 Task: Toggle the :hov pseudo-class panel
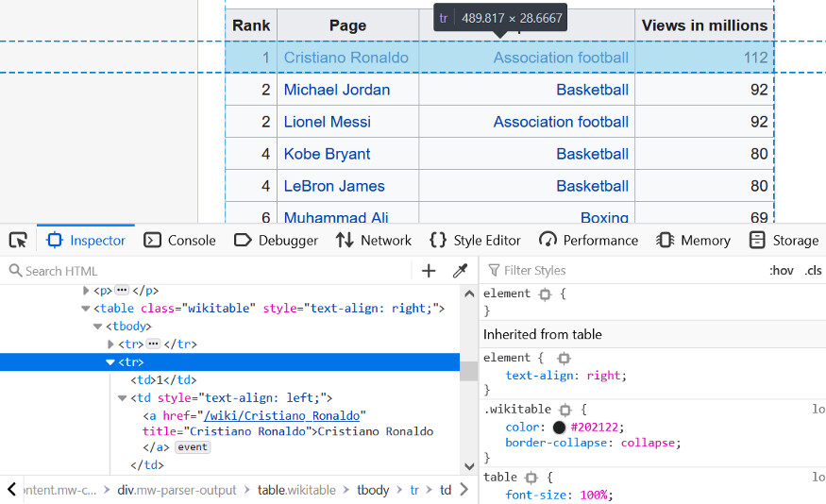[x=782, y=271]
